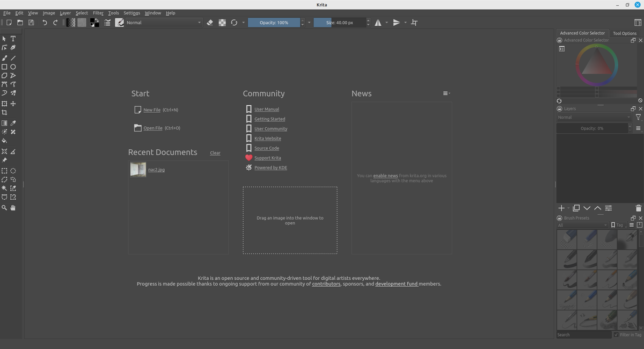Toggle Horizontal Mirror tool
This screenshot has height=349, width=644.
pyautogui.click(x=378, y=23)
